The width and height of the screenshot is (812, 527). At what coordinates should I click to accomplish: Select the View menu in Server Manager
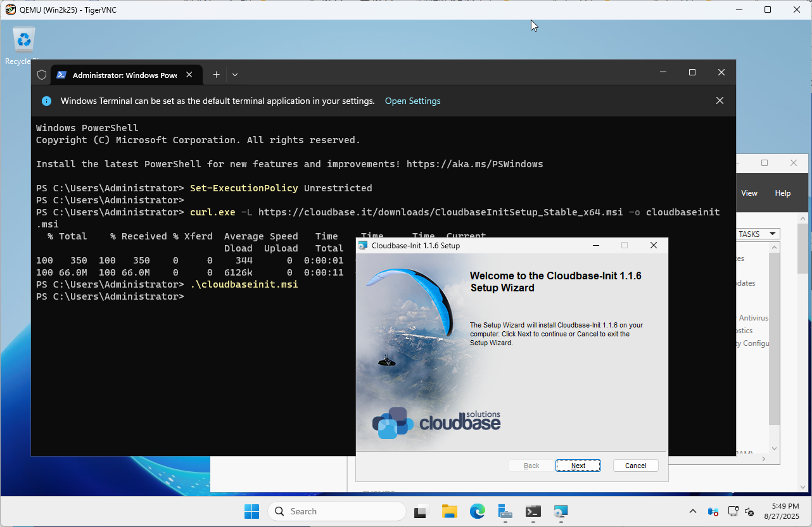(x=749, y=193)
